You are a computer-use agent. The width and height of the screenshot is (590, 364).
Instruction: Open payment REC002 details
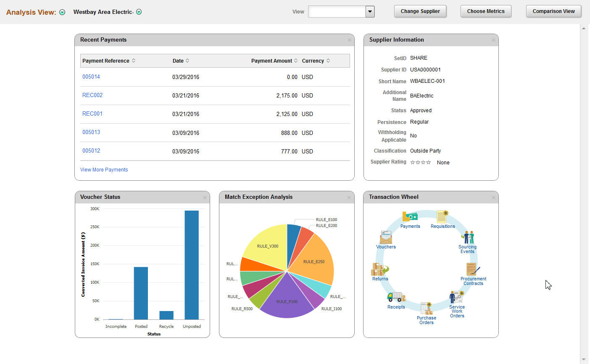tap(92, 95)
